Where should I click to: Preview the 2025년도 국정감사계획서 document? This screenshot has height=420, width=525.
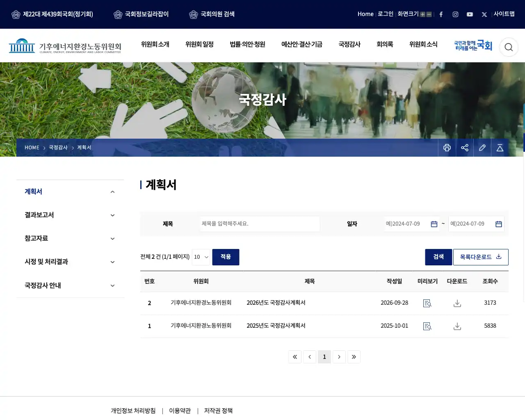[427, 326]
